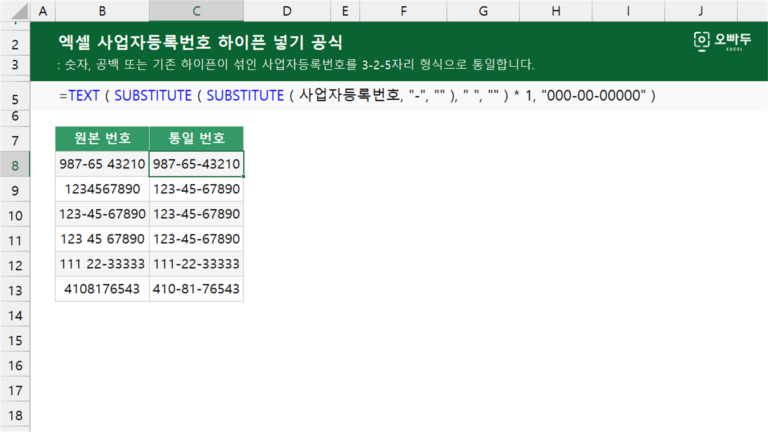Select row 7 header
Screen dimensions: 768x432
point(15,141)
